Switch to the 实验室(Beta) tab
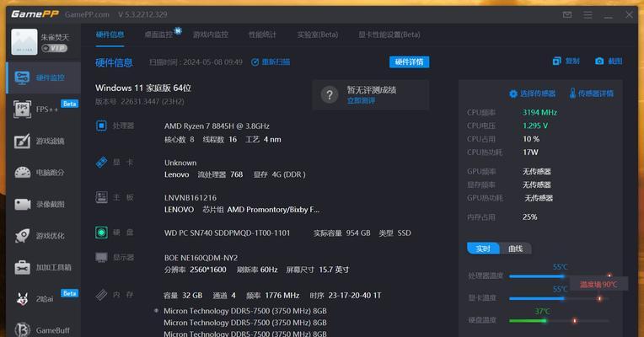 click(318, 35)
